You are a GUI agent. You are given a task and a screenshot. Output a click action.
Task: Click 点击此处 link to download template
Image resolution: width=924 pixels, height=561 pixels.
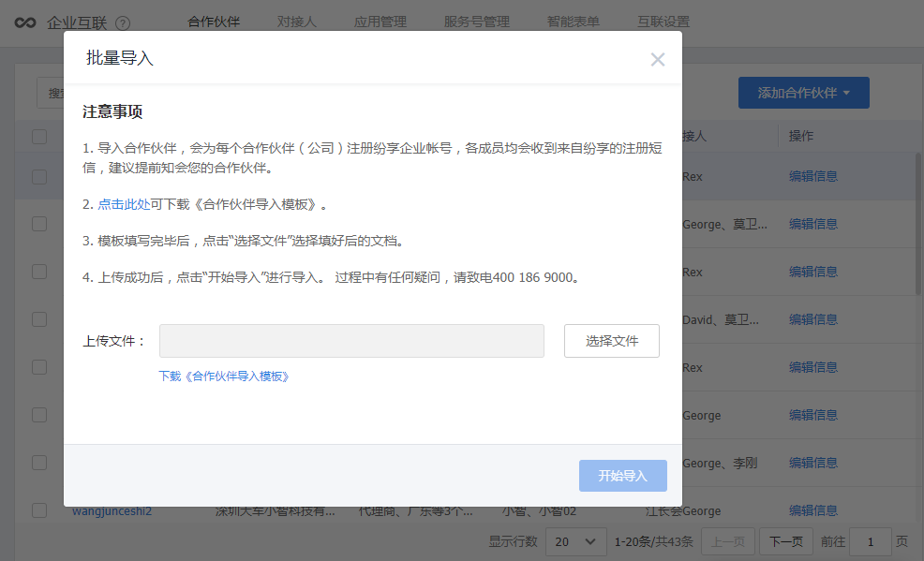click(124, 204)
